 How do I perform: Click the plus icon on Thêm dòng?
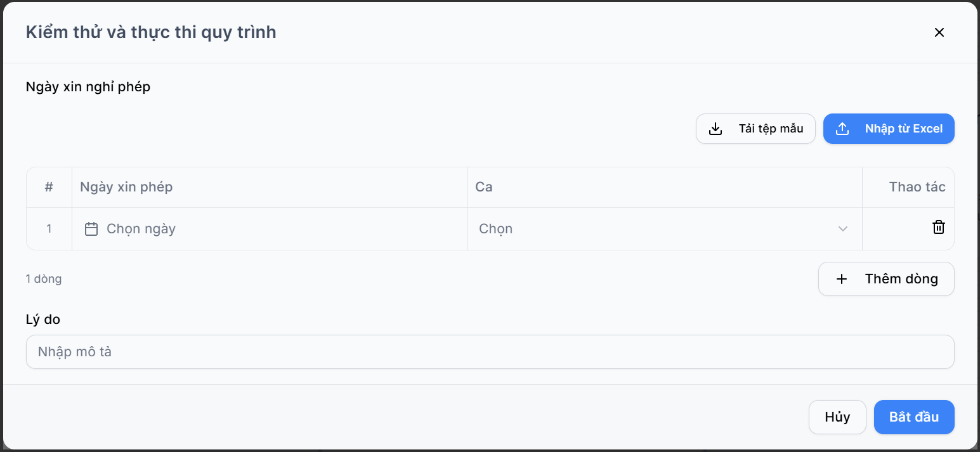tap(842, 279)
